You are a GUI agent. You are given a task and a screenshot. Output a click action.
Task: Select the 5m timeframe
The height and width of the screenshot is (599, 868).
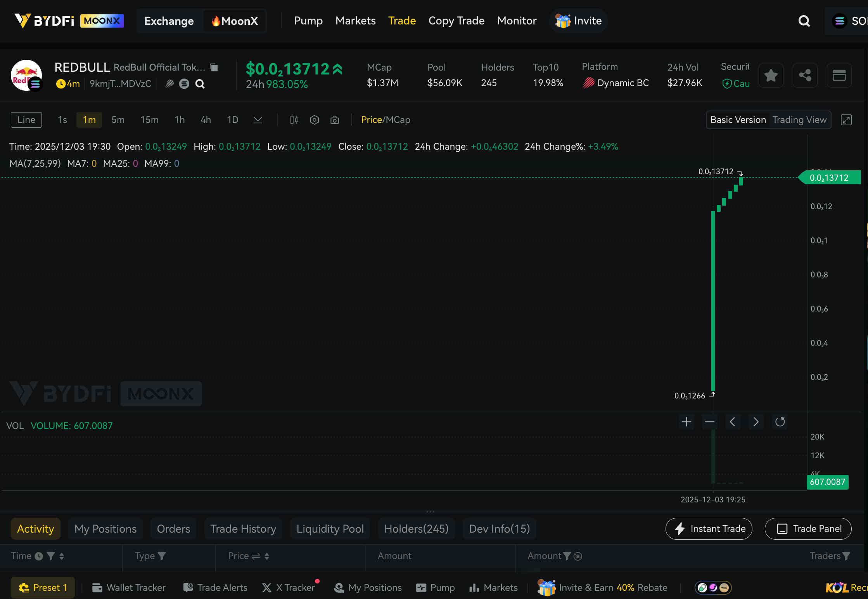click(x=118, y=120)
